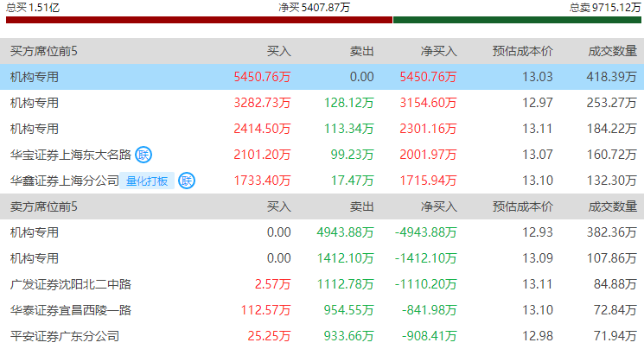Click 成交数量 column header in buyer table
The width and height of the screenshot is (644, 349).
612,51
